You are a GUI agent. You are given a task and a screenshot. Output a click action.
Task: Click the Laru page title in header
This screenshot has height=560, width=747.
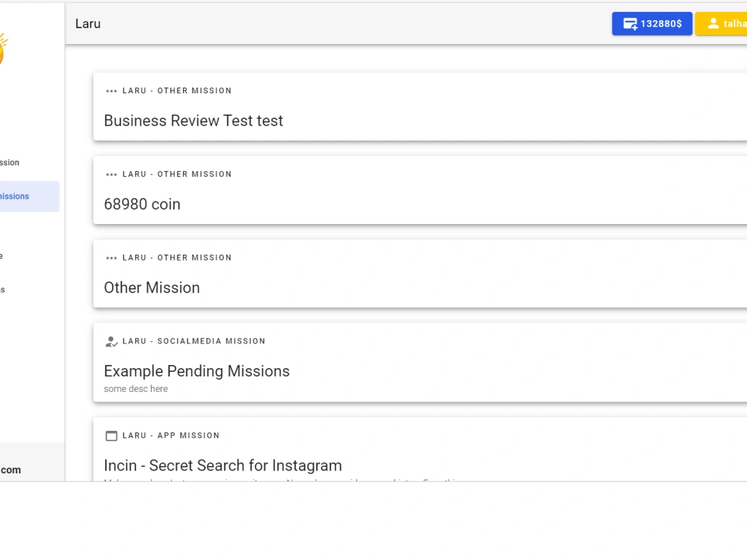click(88, 24)
